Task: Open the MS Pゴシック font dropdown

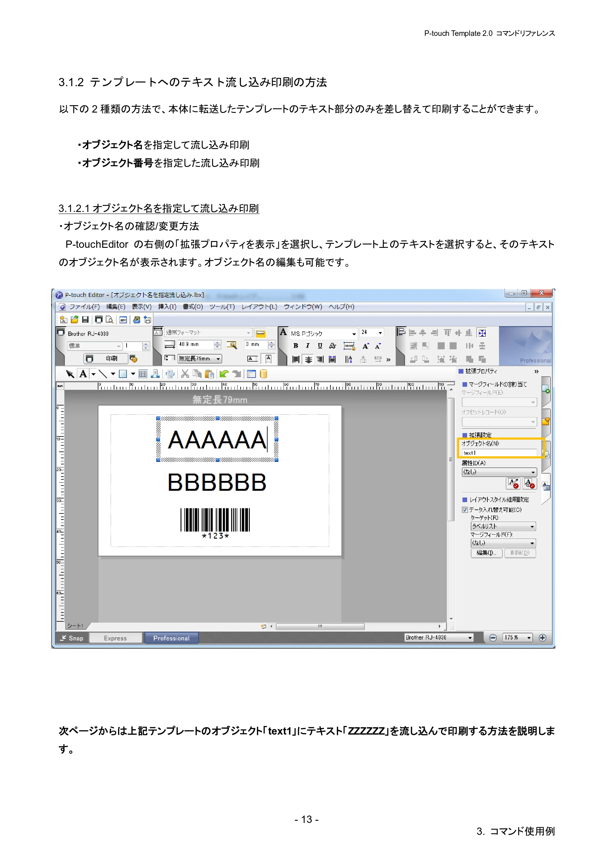Action: (353, 333)
